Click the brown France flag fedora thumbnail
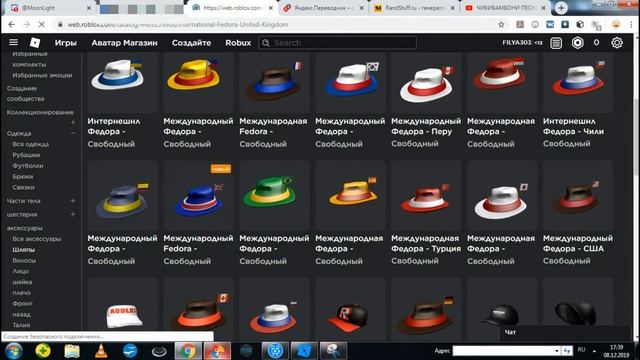The image size is (640, 360). coord(274,82)
